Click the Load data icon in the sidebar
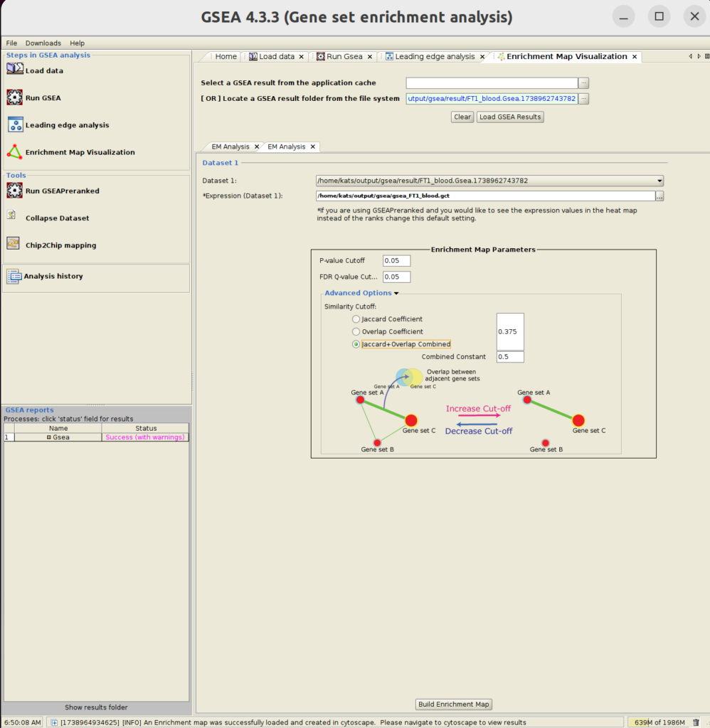710x728 pixels. point(15,69)
